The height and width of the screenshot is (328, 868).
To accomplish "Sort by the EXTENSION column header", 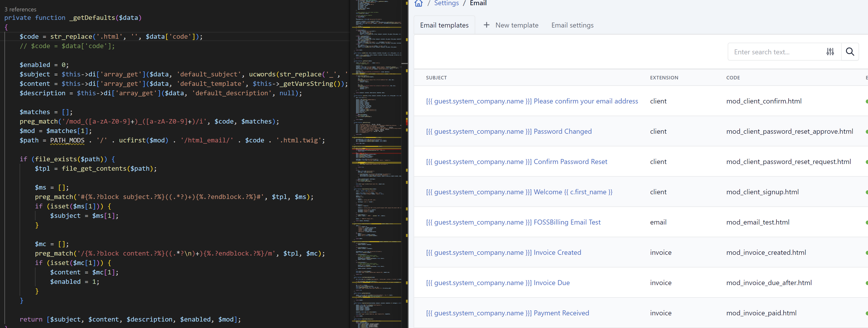I will 664,78.
